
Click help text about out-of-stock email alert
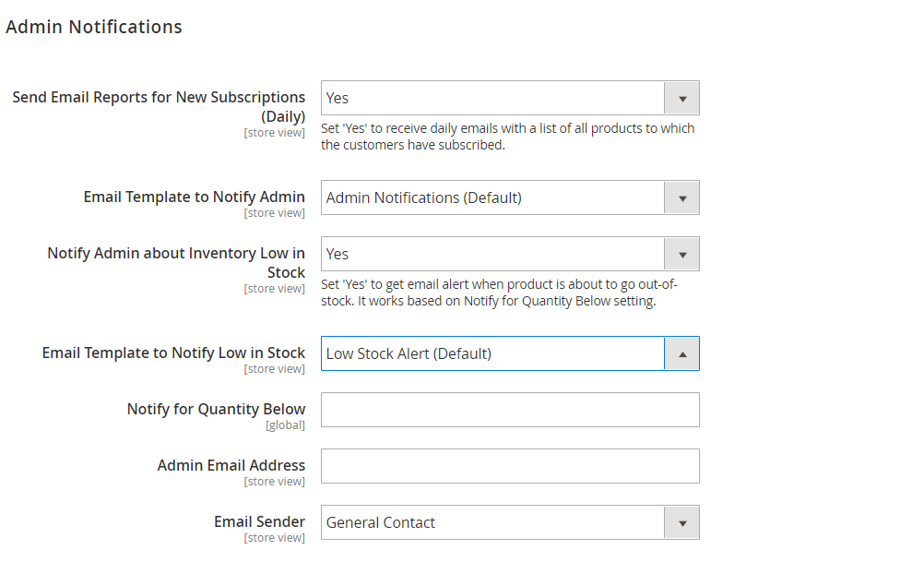point(499,293)
